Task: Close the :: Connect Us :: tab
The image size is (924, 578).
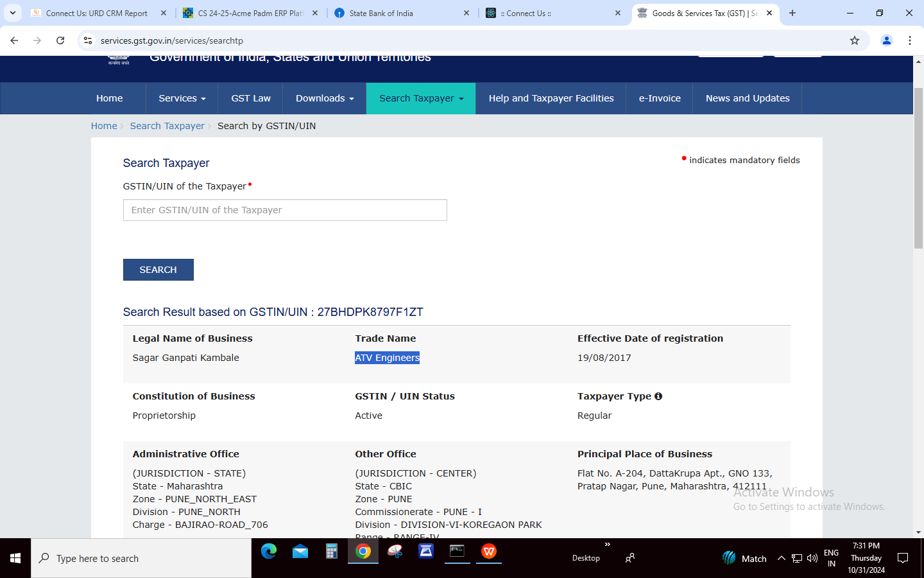Action: pos(618,13)
